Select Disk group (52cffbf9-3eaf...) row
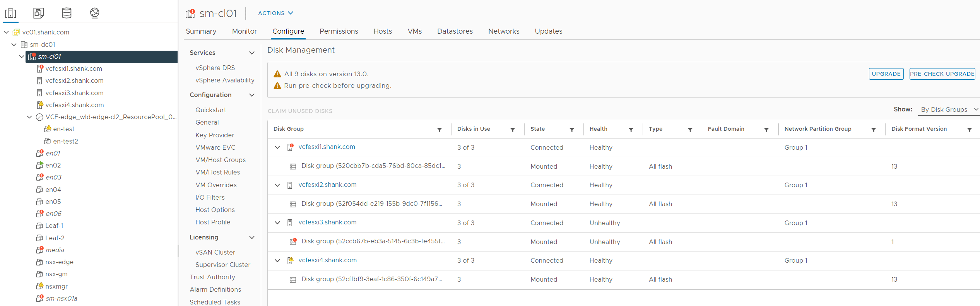The image size is (980, 306). [x=624, y=279]
